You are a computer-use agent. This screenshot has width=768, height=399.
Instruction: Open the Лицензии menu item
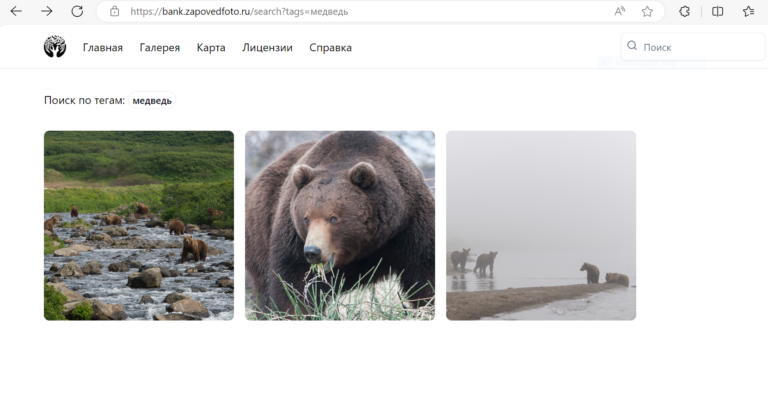[267, 47]
